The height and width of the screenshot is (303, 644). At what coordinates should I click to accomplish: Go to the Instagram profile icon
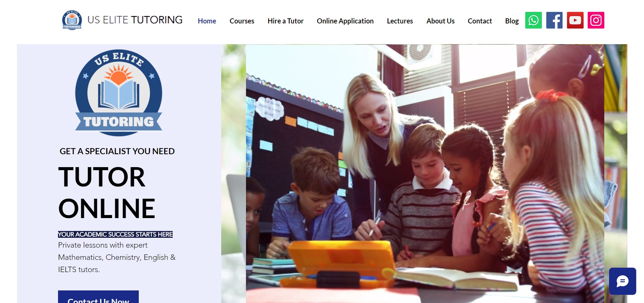click(x=596, y=20)
